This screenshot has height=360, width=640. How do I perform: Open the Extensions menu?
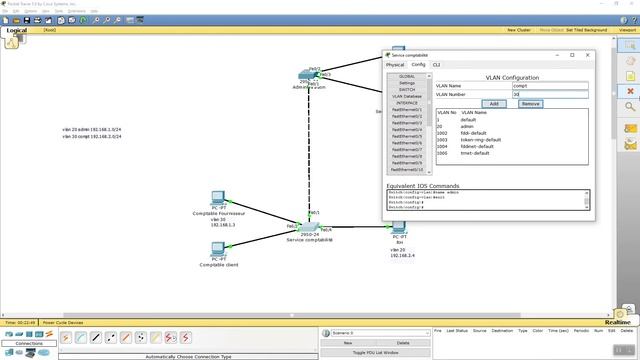[x=76, y=11]
